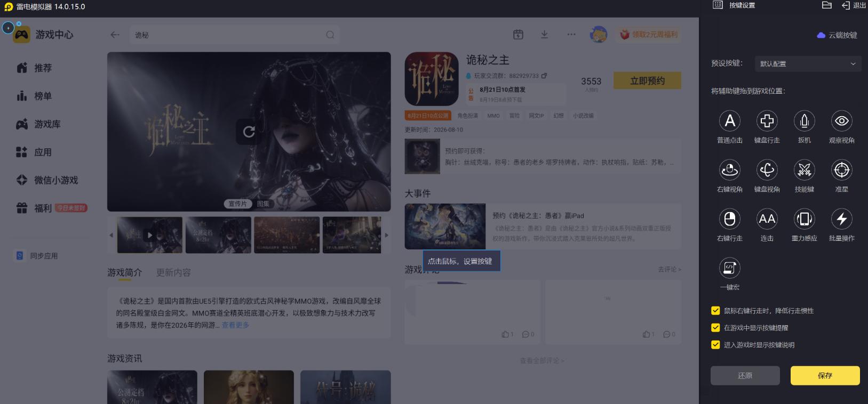Open 榜单 rankings in the sidebar
868x404 pixels.
click(x=34, y=96)
